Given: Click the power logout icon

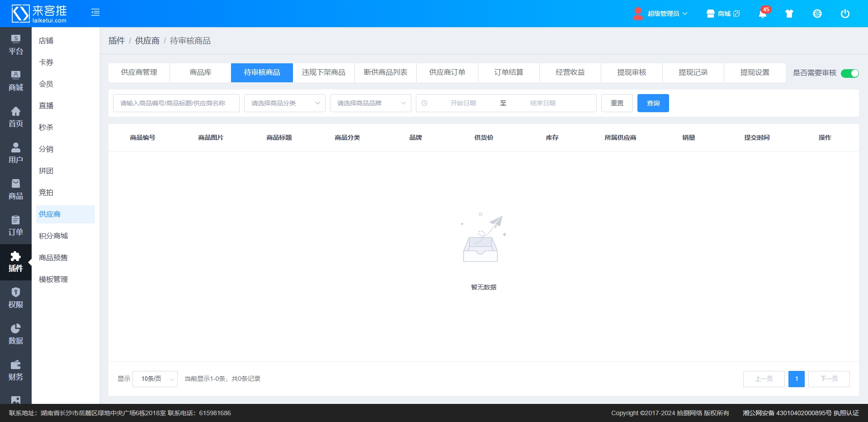Looking at the screenshot, I should tap(845, 14).
